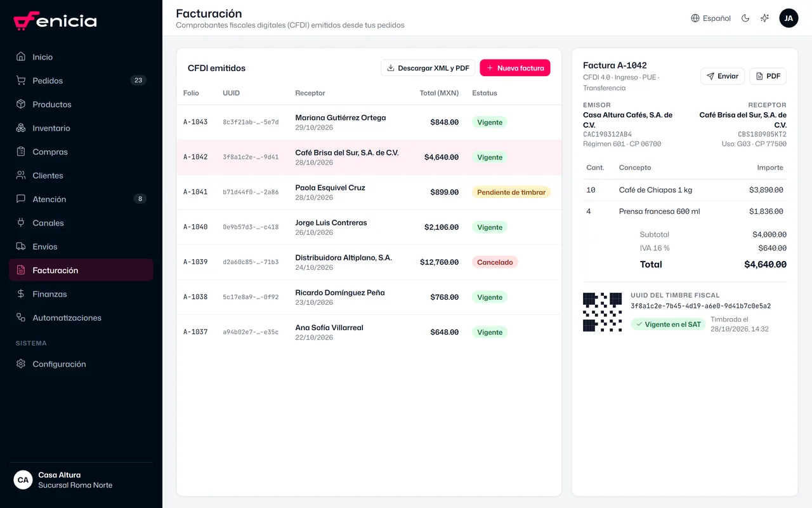Click the Envíos truck icon
This screenshot has height=508, width=812.
click(x=21, y=246)
